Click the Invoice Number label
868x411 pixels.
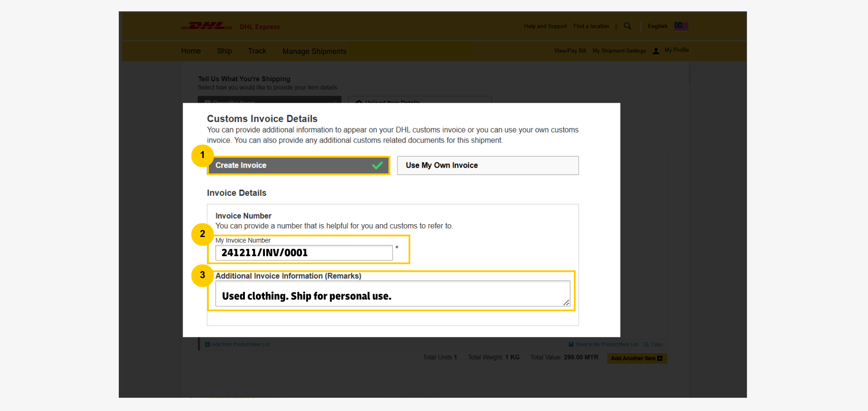pyautogui.click(x=243, y=216)
